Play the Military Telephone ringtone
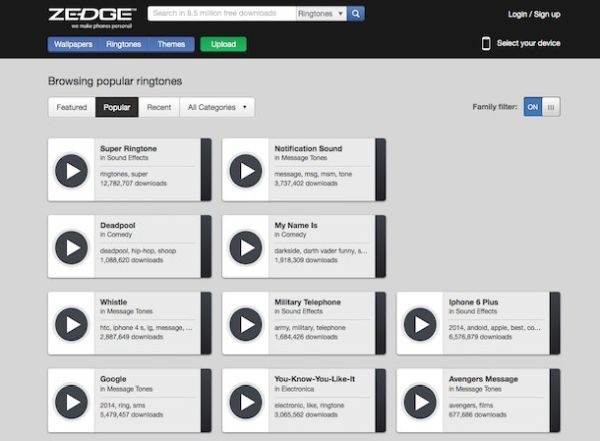 pos(245,323)
